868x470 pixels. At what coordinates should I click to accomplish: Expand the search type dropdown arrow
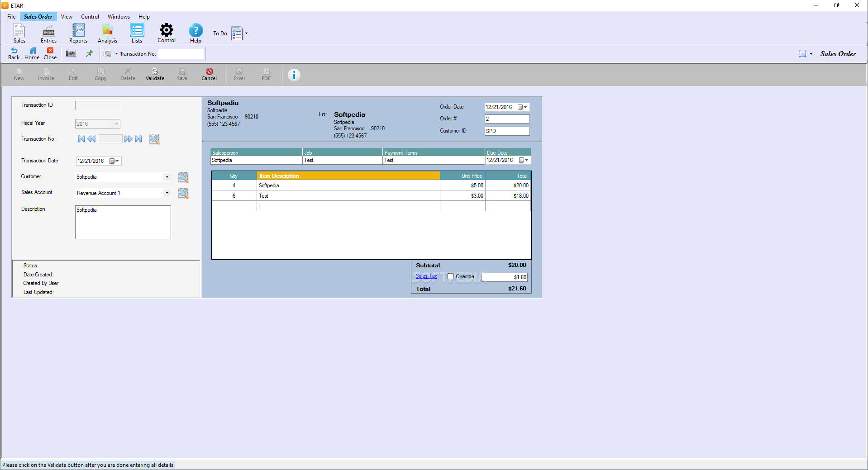(116, 53)
